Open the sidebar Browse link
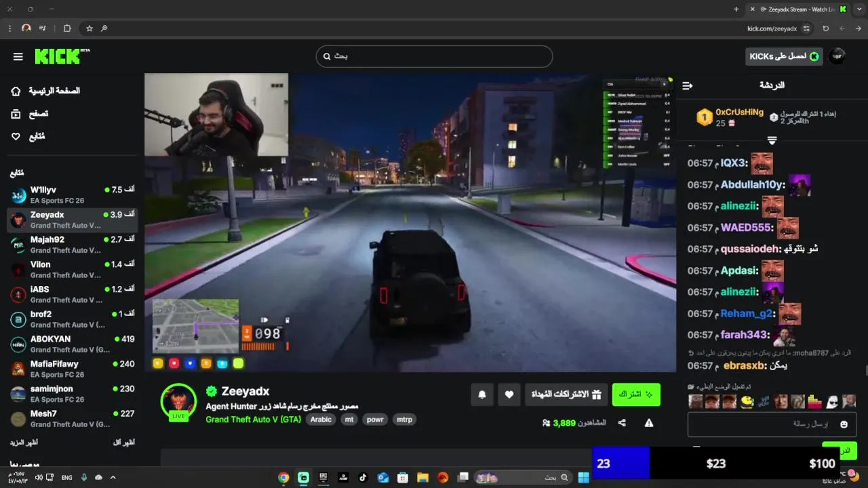The height and width of the screenshot is (488, 868). 29,114
